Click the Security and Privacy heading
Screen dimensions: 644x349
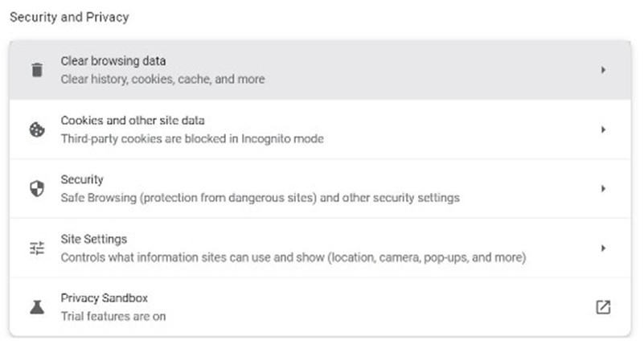(69, 17)
